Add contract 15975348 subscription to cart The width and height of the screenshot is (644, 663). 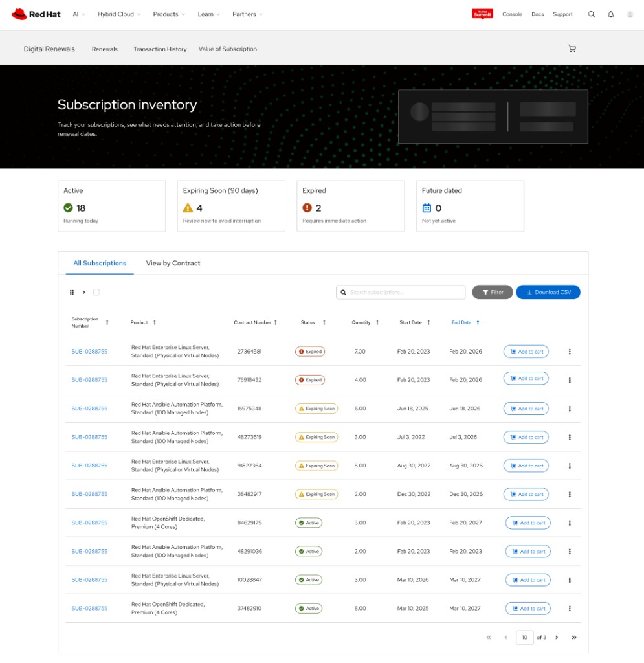[x=526, y=409]
